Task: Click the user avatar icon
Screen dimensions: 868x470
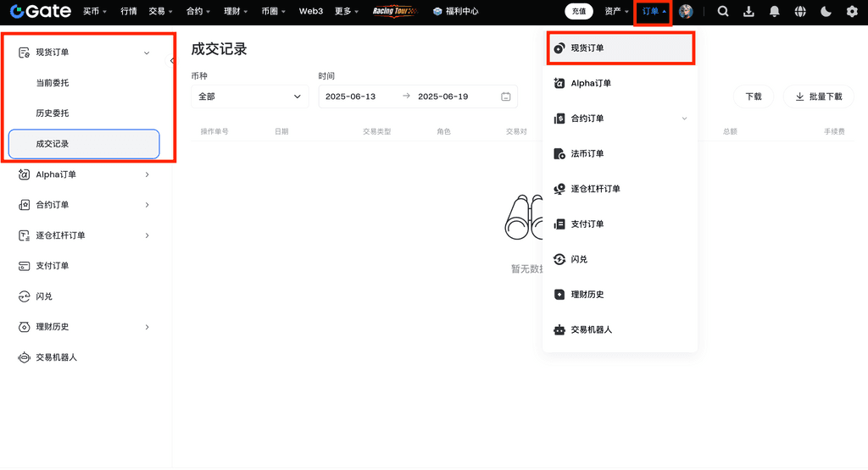Action: (686, 12)
